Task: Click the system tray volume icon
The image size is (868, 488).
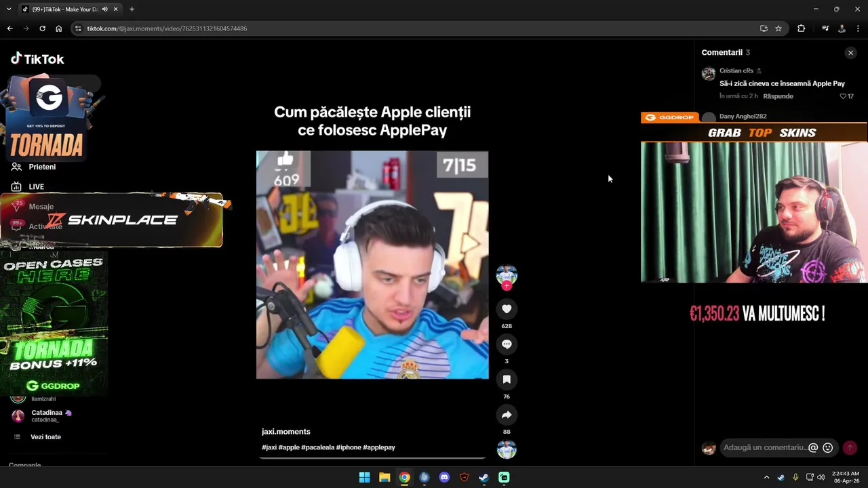Action: pyautogui.click(x=821, y=477)
